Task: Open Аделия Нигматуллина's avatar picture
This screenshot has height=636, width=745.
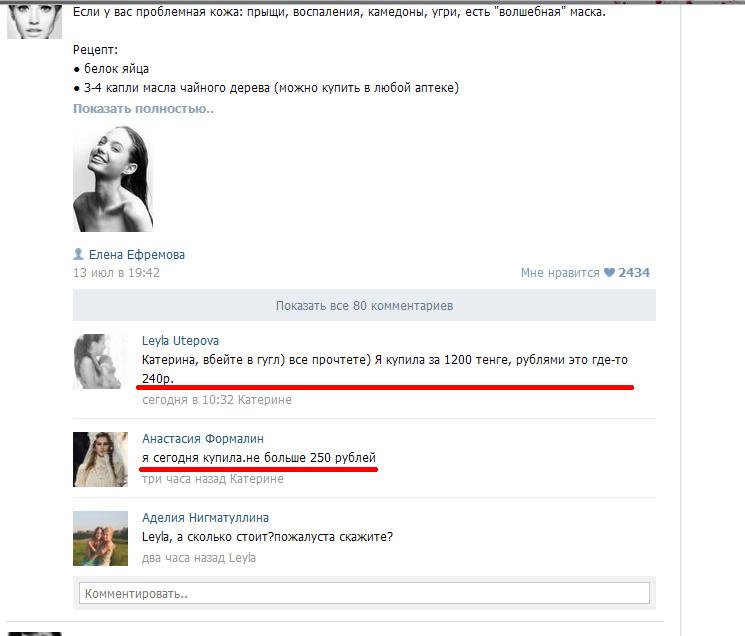Action: [100, 538]
